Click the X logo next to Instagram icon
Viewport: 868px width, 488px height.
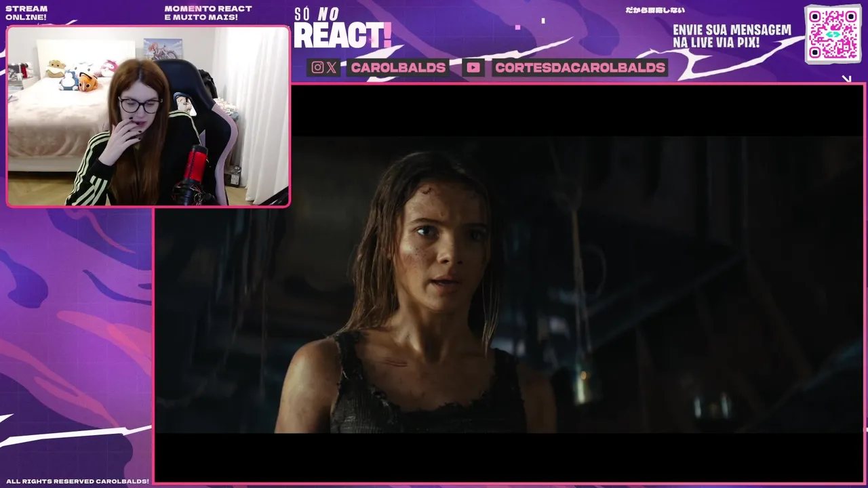[x=331, y=67]
